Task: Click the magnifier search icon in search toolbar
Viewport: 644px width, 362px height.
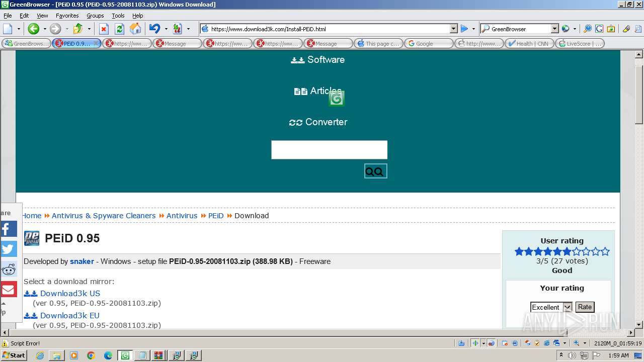Action: (x=587, y=29)
